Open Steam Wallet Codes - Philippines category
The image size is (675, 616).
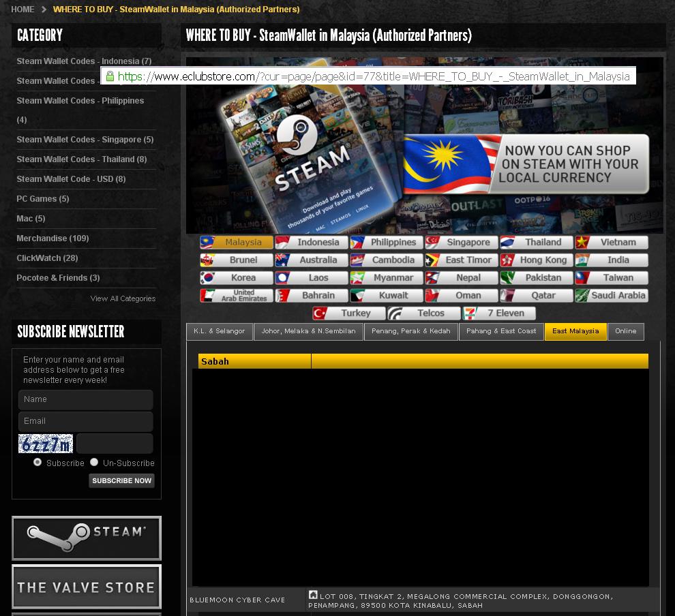tap(80, 110)
